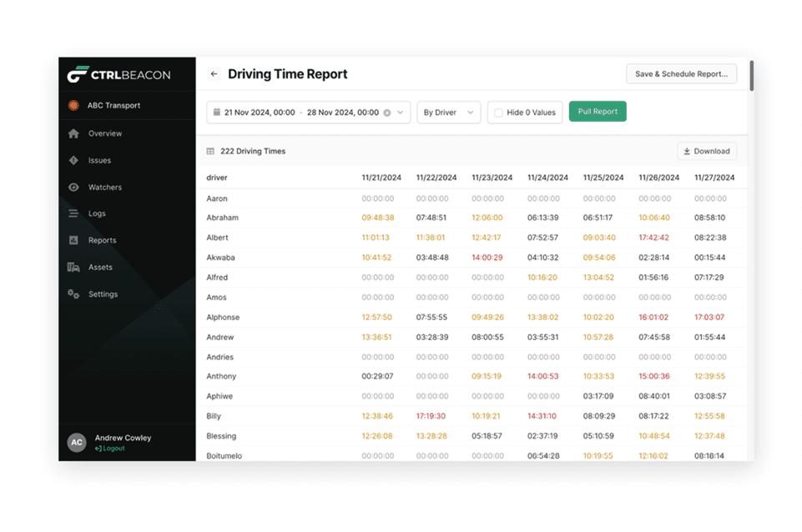Open the ABC Transport organization selector

pyautogui.click(x=113, y=106)
